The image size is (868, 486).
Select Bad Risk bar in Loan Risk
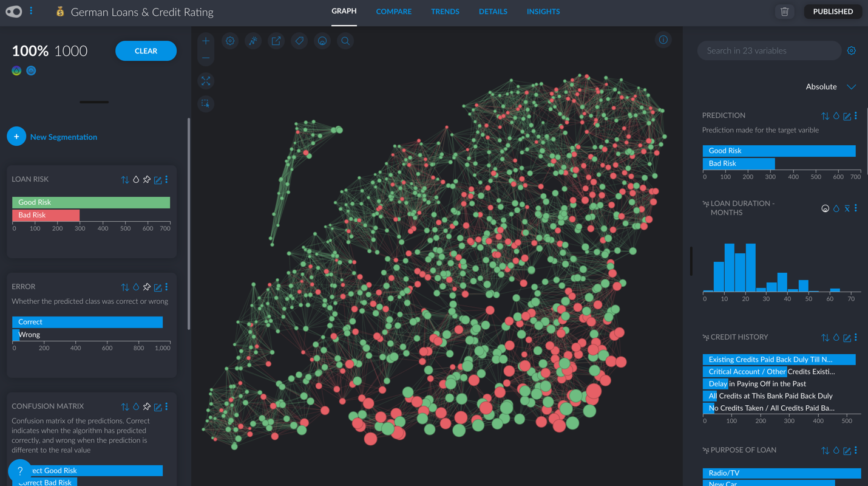[x=46, y=215]
